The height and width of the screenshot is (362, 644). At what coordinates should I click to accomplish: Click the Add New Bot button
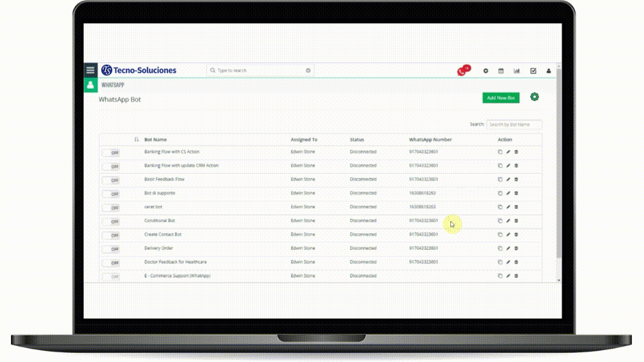coord(500,98)
